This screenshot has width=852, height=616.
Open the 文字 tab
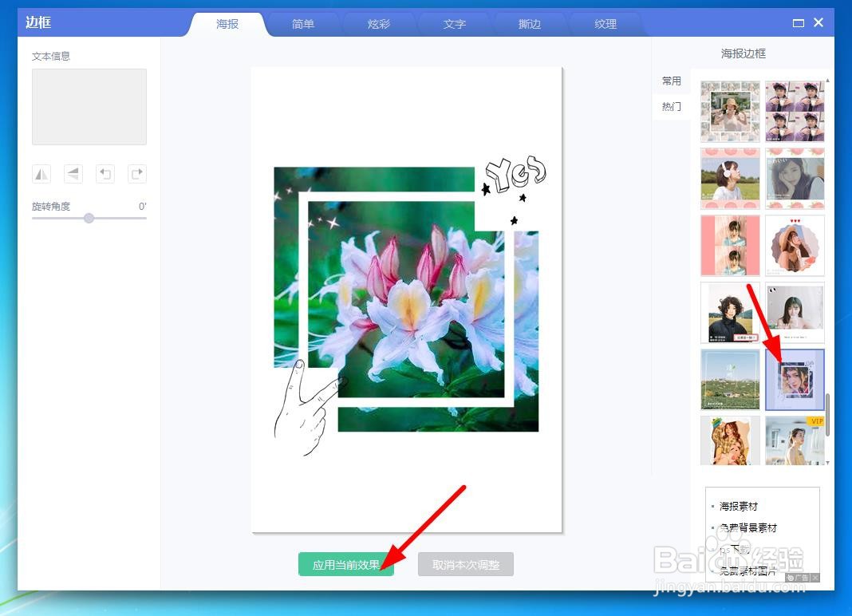(454, 24)
